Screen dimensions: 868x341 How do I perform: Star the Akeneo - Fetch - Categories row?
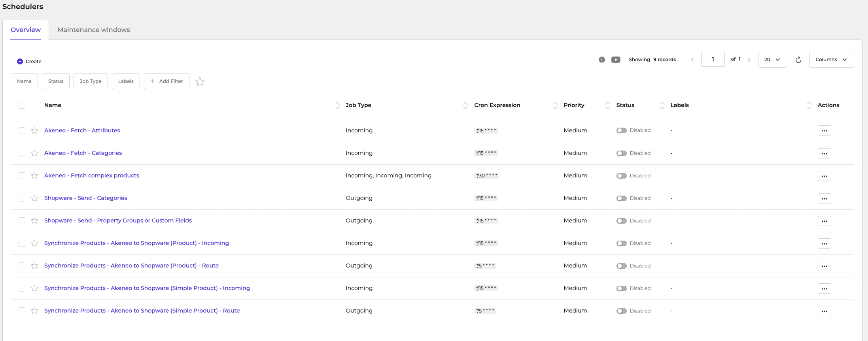click(x=34, y=153)
